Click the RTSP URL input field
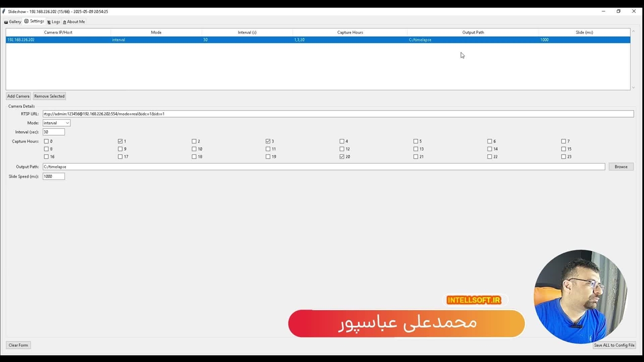 pos(337,114)
